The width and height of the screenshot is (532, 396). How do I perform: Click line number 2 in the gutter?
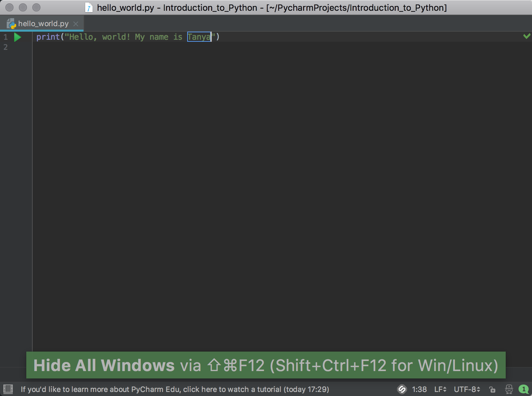pos(5,47)
